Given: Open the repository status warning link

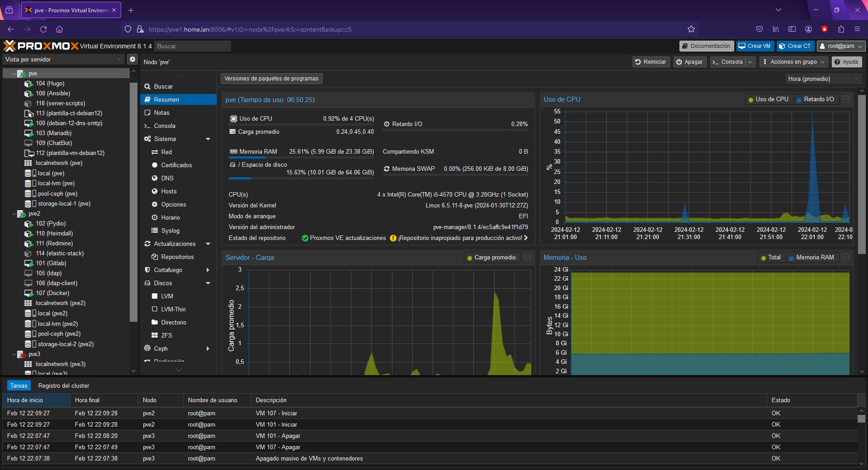Looking at the screenshot, I should [x=458, y=238].
